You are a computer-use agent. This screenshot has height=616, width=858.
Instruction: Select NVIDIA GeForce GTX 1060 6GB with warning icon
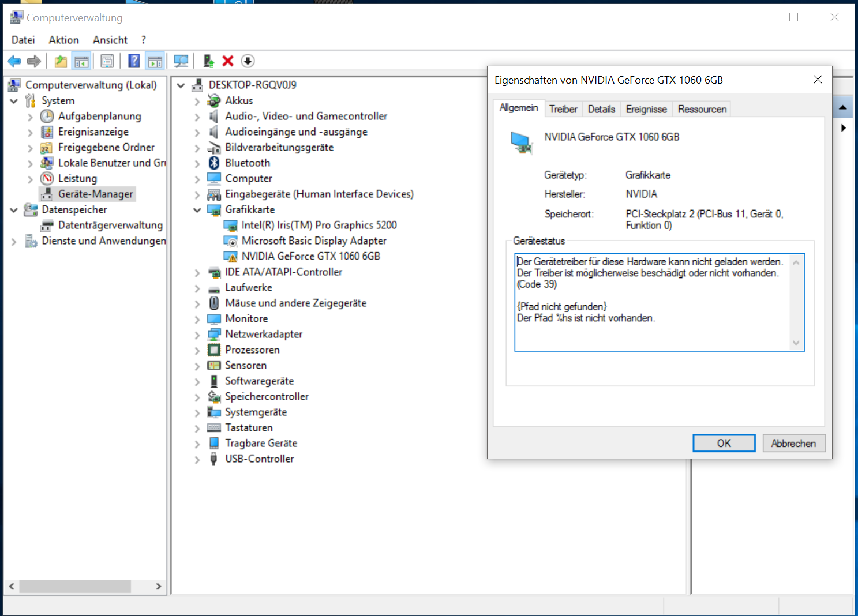[310, 257]
